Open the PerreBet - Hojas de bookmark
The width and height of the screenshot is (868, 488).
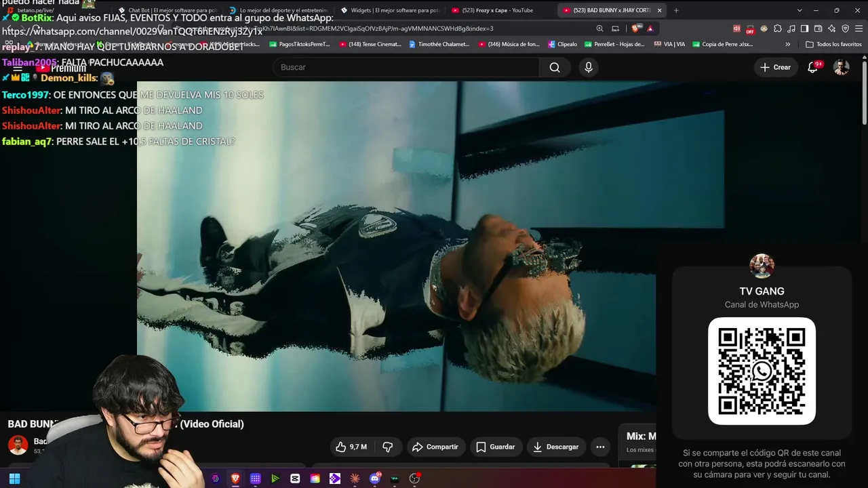614,44
